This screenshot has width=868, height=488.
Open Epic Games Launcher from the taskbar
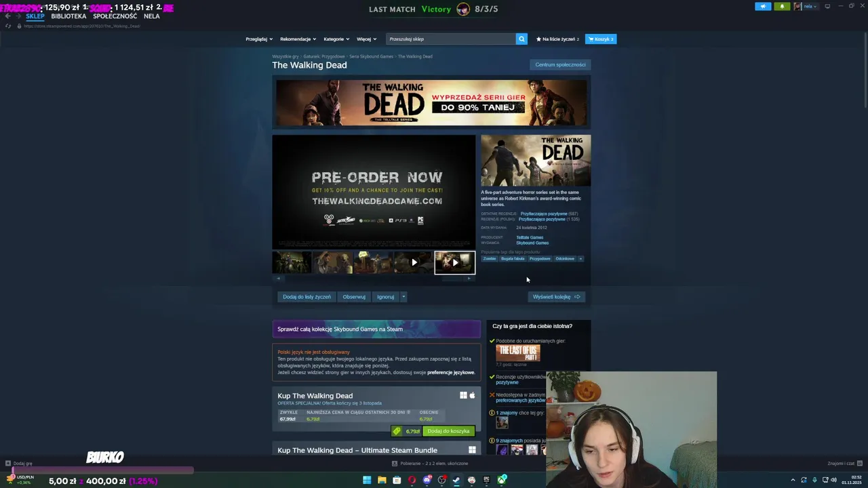pos(486,480)
